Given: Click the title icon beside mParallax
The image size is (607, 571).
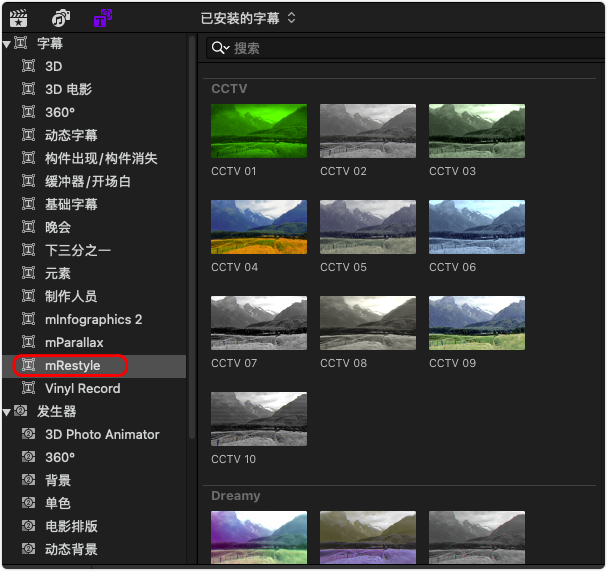Looking at the screenshot, I should point(29,342).
